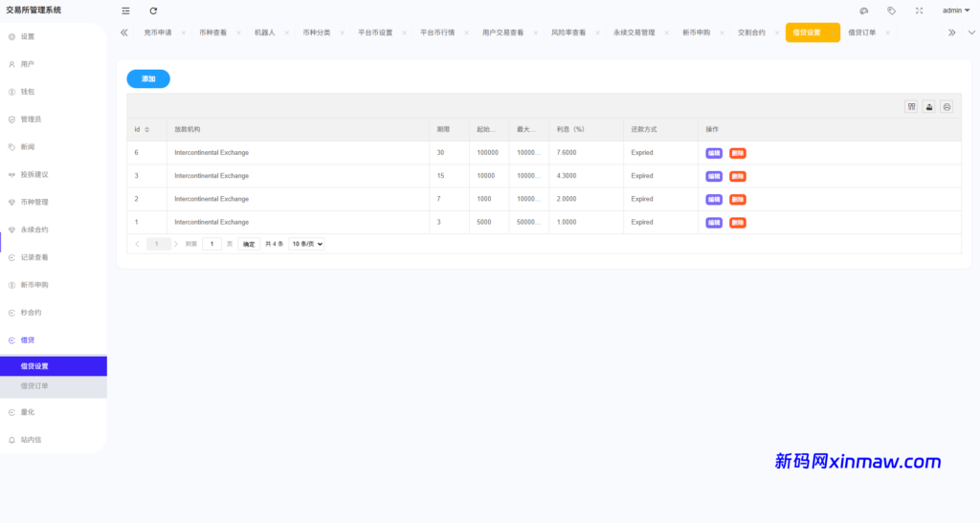
Task: Click 删除 for the row with id 1
Action: [x=737, y=223]
